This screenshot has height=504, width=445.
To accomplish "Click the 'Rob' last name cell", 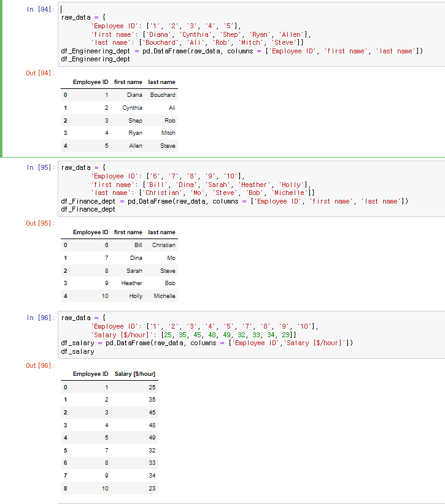I will pyautogui.click(x=170, y=121).
